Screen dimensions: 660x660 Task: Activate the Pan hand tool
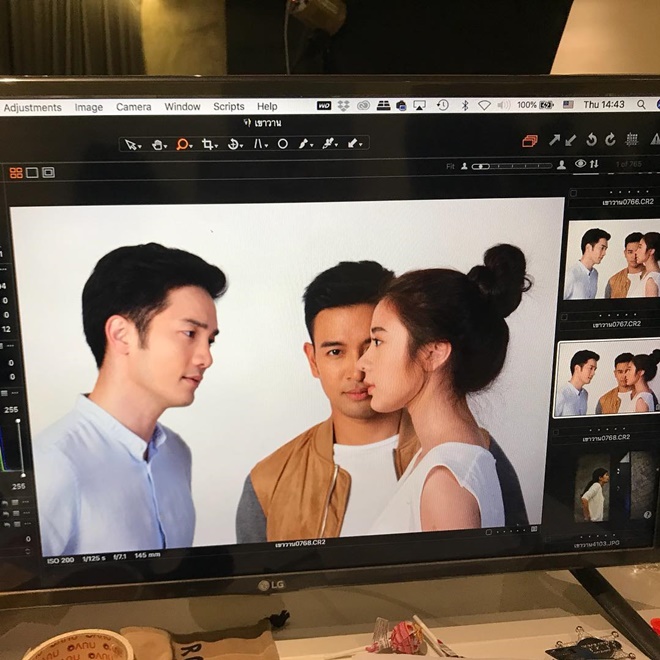coord(157,144)
